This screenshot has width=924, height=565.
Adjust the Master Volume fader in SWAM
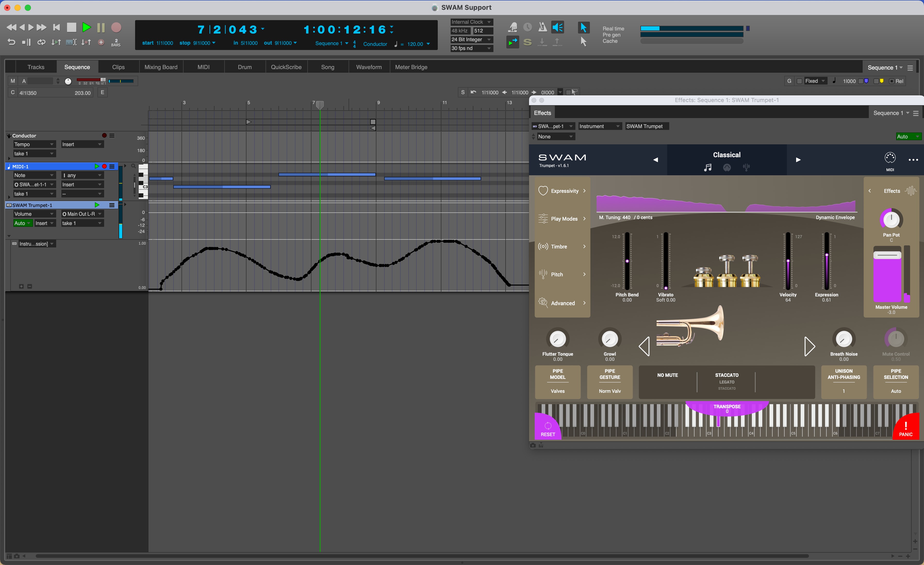887,256
